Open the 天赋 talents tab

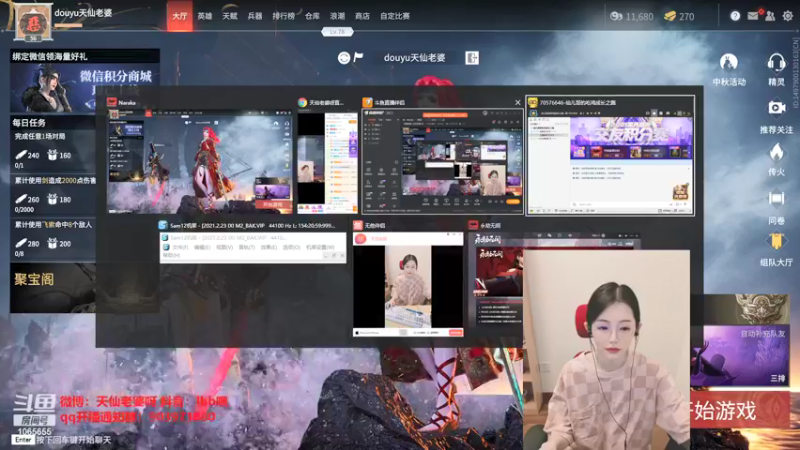(x=230, y=16)
